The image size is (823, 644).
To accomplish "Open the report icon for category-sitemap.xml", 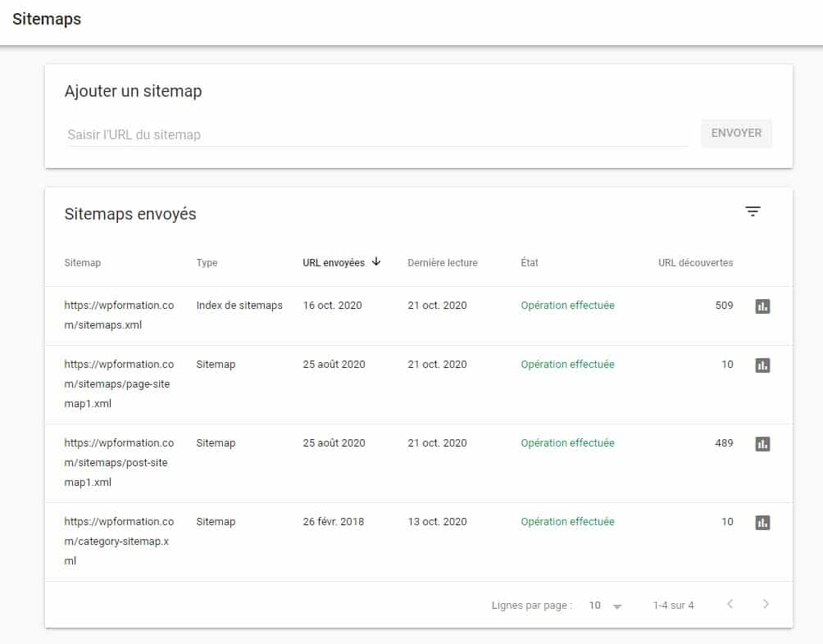I will 762,522.
